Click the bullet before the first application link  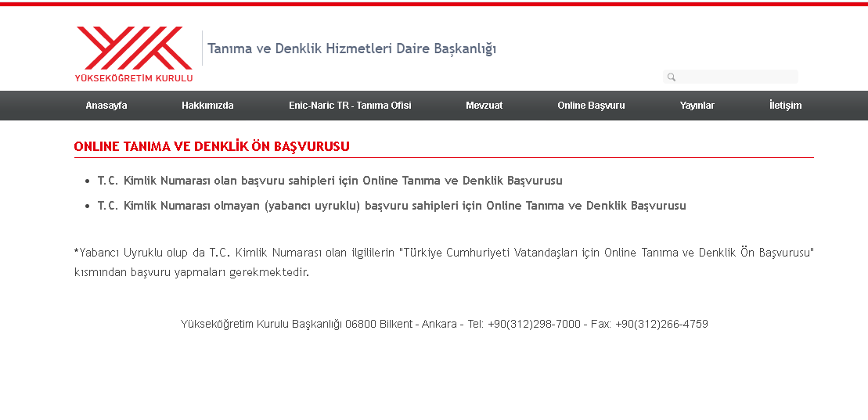(x=88, y=181)
